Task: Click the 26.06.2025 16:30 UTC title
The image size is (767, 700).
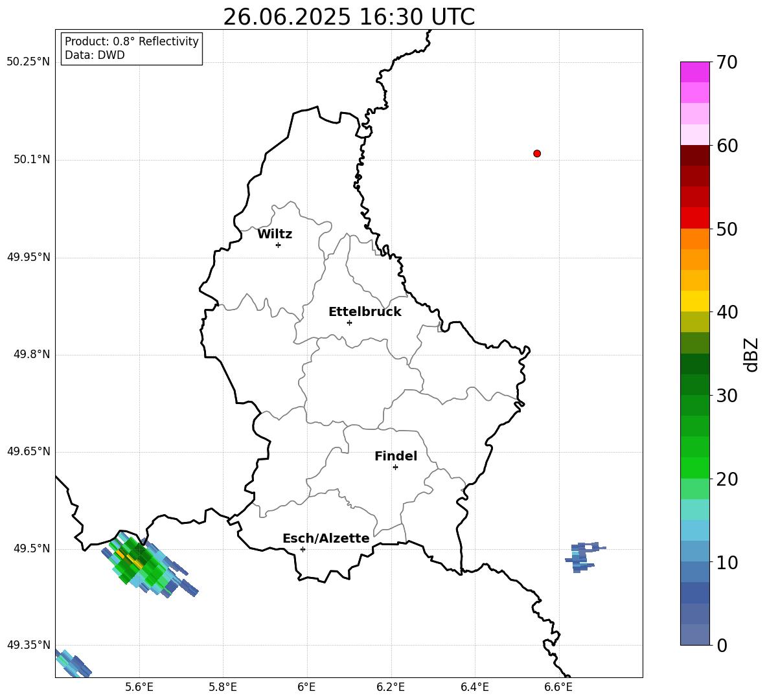Action: (x=349, y=17)
